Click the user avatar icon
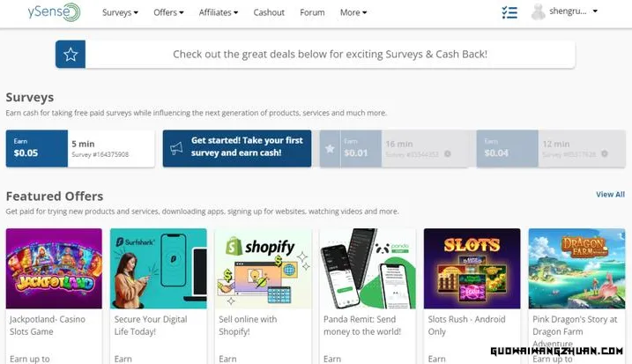This screenshot has height=364, width=632. (538, 11)
